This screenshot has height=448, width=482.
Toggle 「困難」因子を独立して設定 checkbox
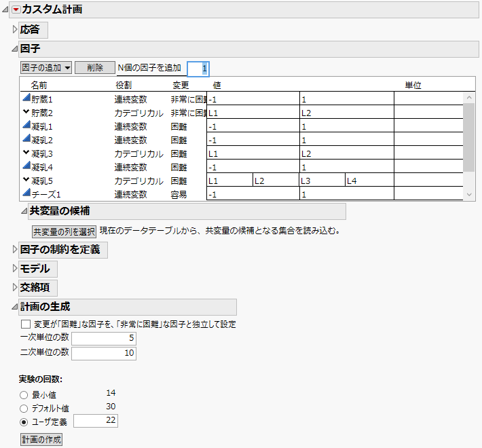pyautogui.click(x=26, y=324)
